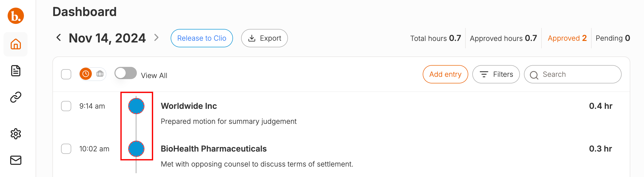Switch to the briefcase matter view icon
The width and height of the screenshot is (644, 177).
100,74
